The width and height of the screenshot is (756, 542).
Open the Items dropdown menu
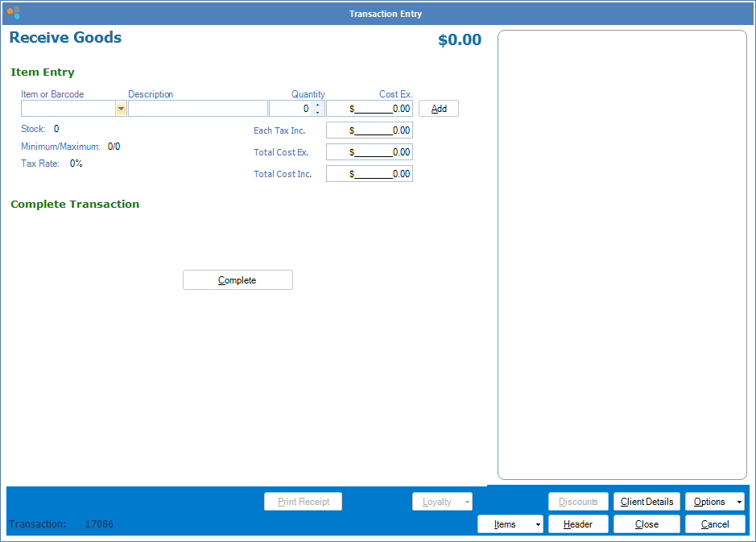pos(537,524)
